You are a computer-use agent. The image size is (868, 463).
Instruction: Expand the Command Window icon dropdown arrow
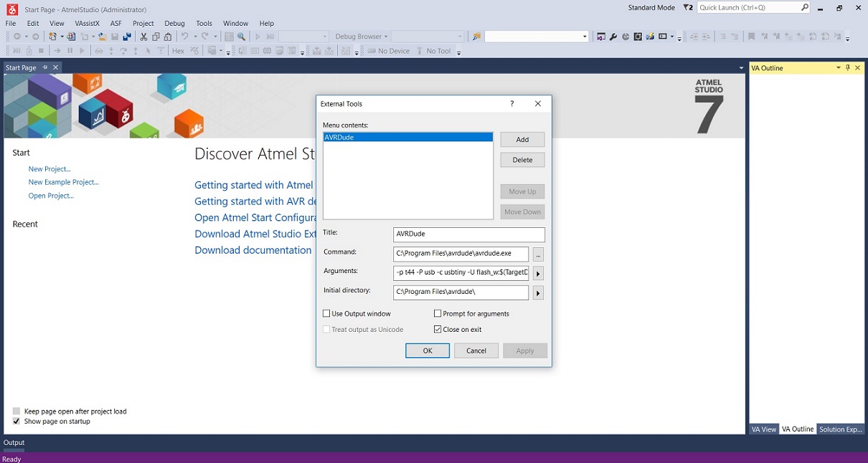click(672, 37)
